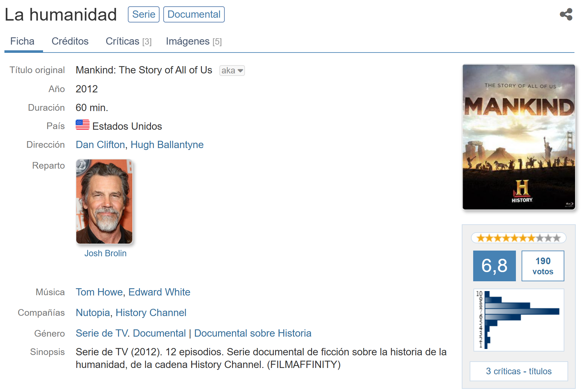The width and height of the screenshot is (583, 392).
Task: Click the share icon
Action: pyautogui.click(x=566, y=15)
